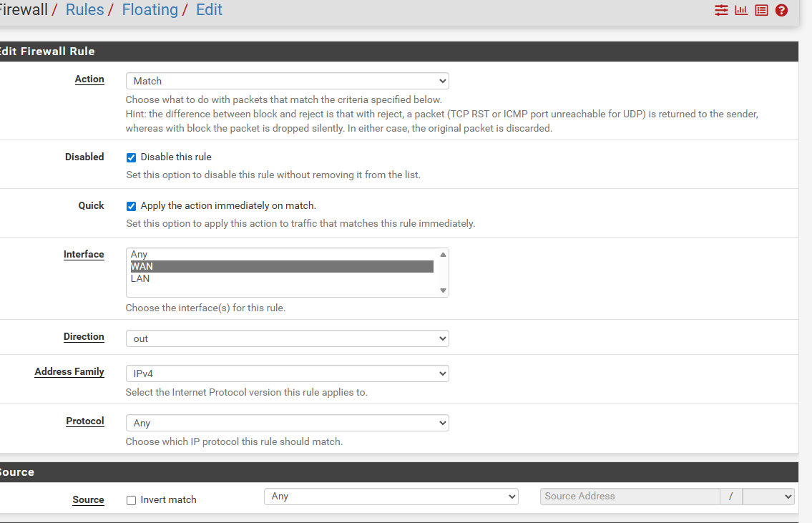The width and height of the screenshot is (812, 523).
Task: Enable the Invert match checkbox
Action: click(x=131, y=500)
